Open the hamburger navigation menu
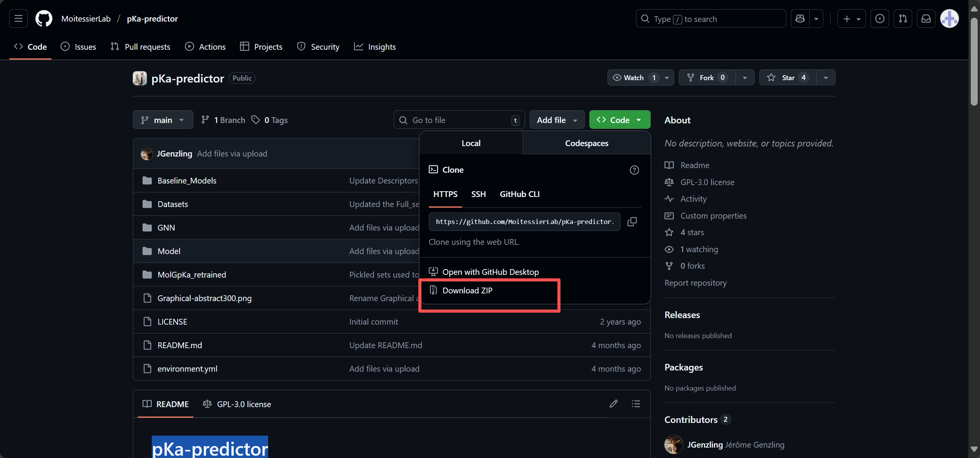980x458 pixels. click(x=18, y=19)
